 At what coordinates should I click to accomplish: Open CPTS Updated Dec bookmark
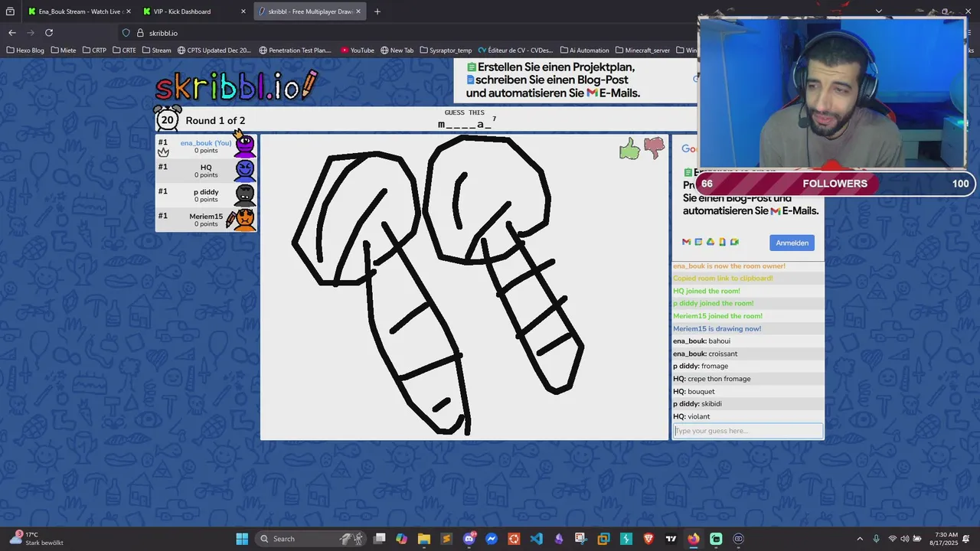(214, 51)
